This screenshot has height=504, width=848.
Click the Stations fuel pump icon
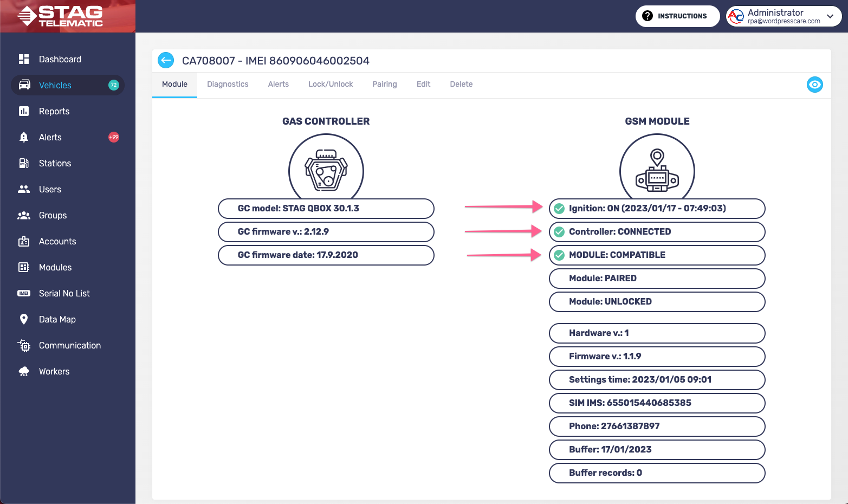24,163
